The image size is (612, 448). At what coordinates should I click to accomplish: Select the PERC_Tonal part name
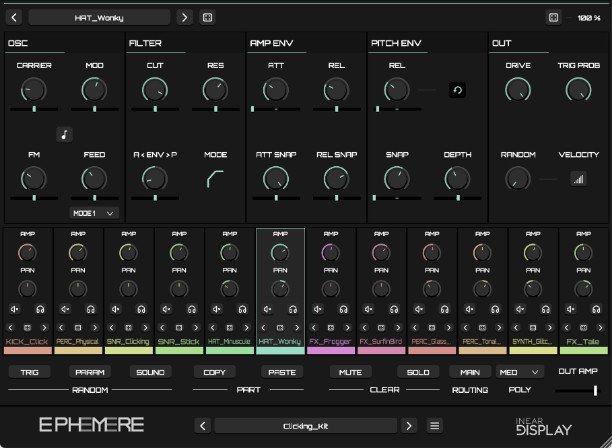click(x=482, y=341)
